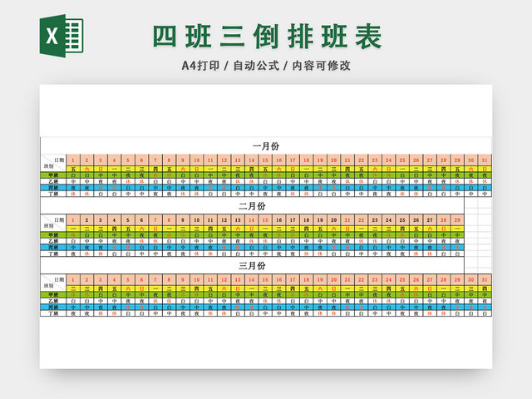Click 丙班 shift cell under date 5 in 一月份
The height and width of the screenshot is (399, 532).
(128, 188)
